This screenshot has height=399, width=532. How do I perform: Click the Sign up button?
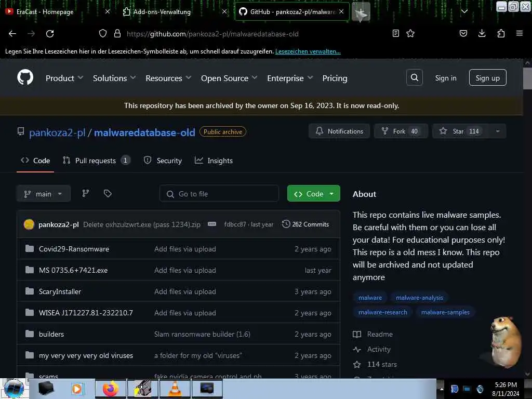(487, 78)
